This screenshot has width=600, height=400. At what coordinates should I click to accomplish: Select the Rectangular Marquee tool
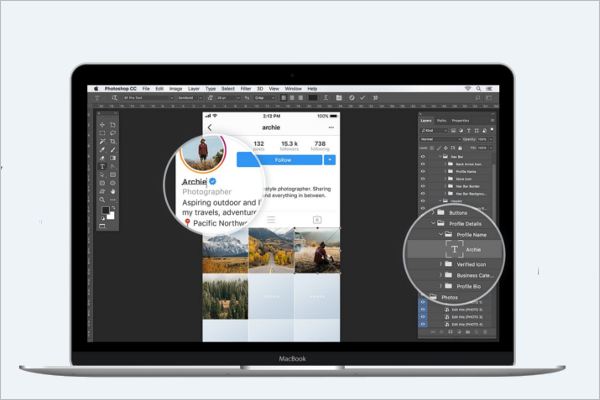102,133
